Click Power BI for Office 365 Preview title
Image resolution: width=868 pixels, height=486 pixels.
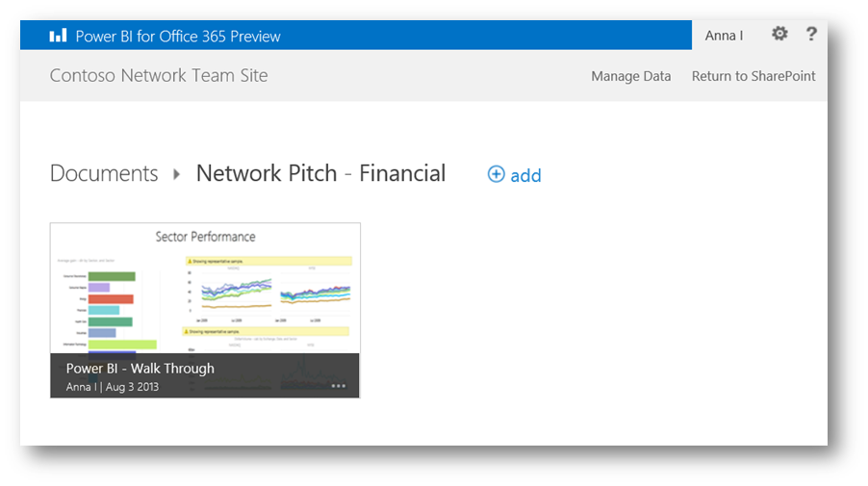click(178, 36)
